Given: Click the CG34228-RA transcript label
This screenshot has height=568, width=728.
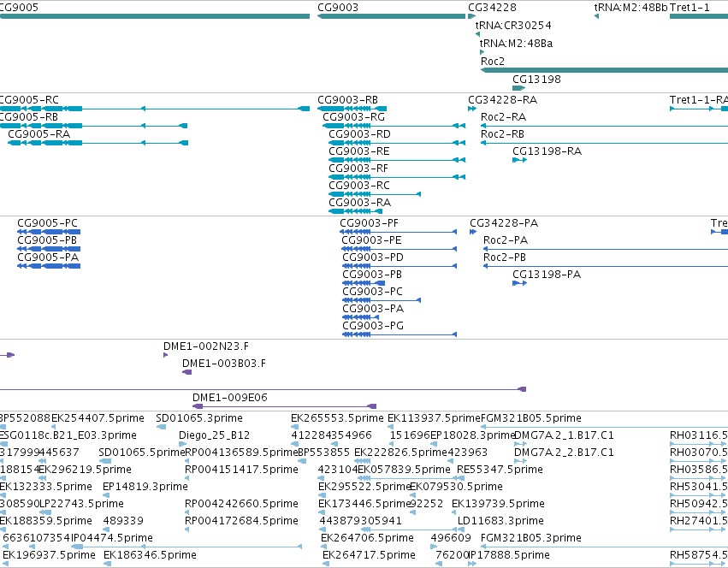Looking at the screenshot, I should pos(502,100).
